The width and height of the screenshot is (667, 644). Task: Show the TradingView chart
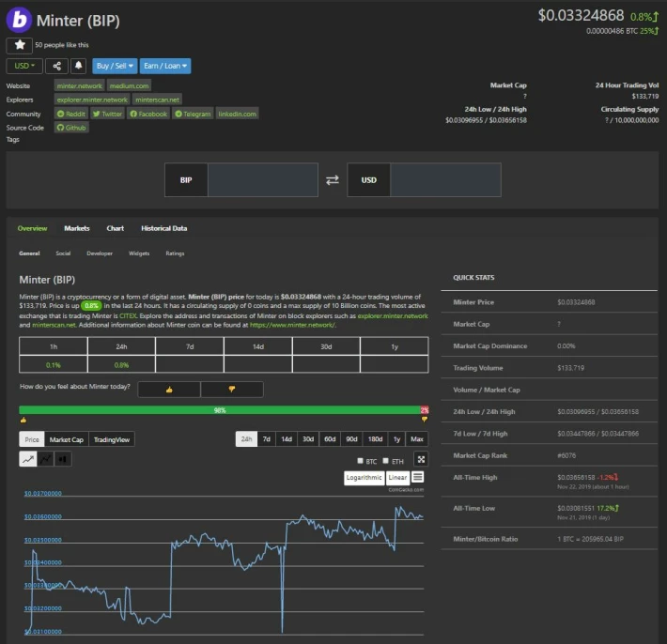click(x=112, y=439)
